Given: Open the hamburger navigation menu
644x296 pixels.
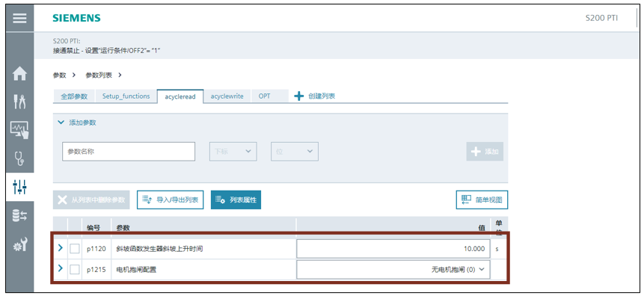Looking at the screenshot, I should point(19,19).
